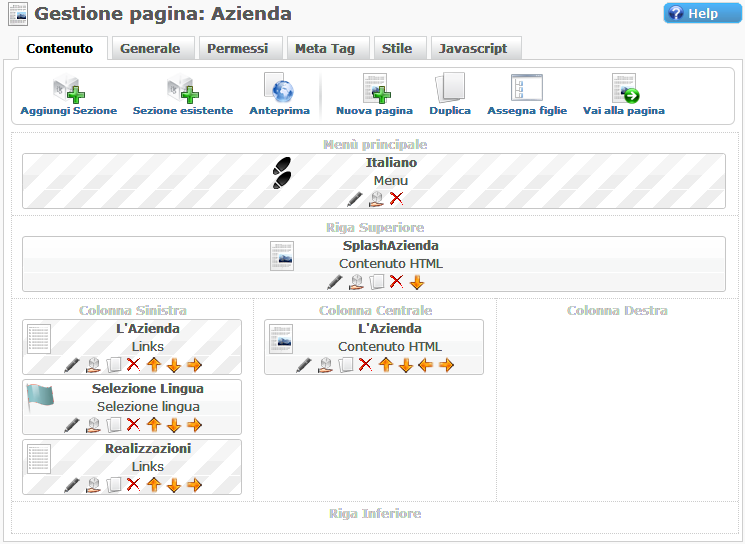Open the Javascript tab
This screenshot has width=745, height=544.
coord(473,48)
